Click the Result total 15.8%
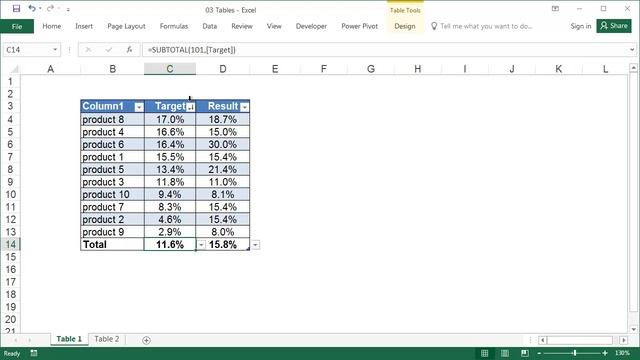Screen dimensions: 640x360 (222, 244)
